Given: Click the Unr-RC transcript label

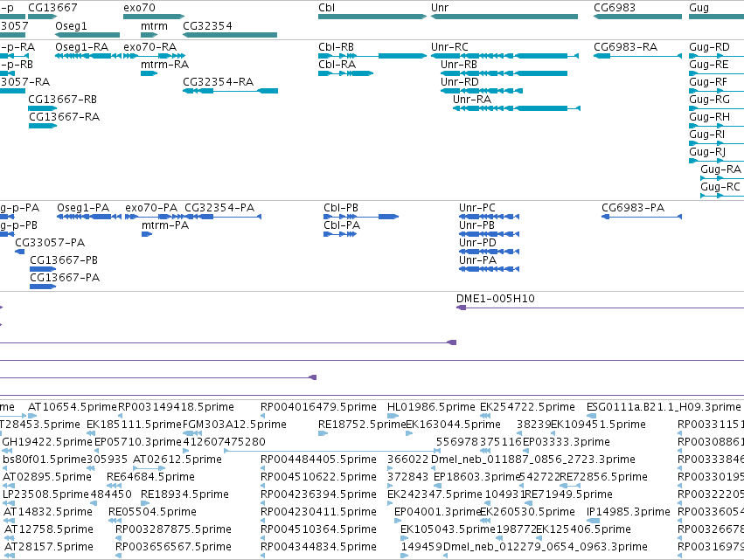Looking at the screenshot, I should (449, 47).
